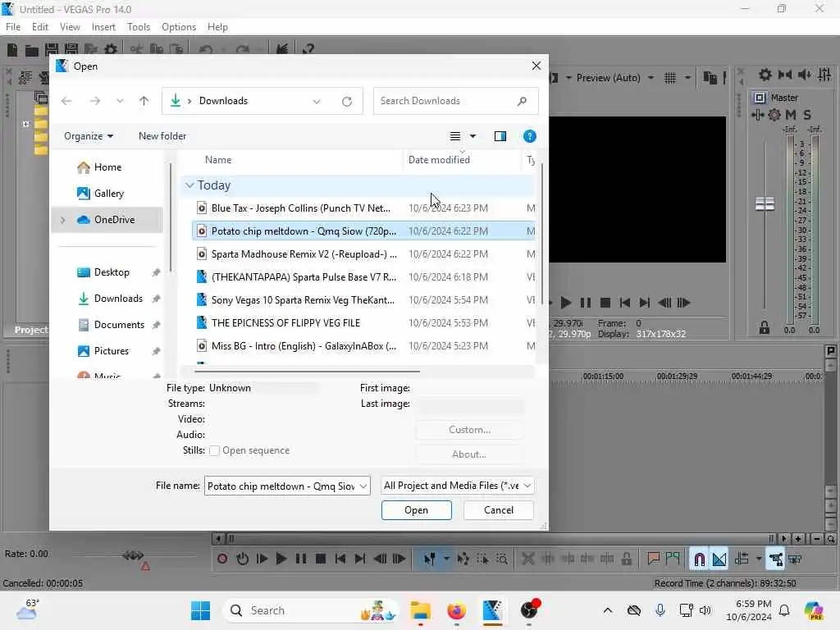Viewport: 840px width, 630px height.
Task: Click the Downmix Output icon
Action: coord(785,75)
